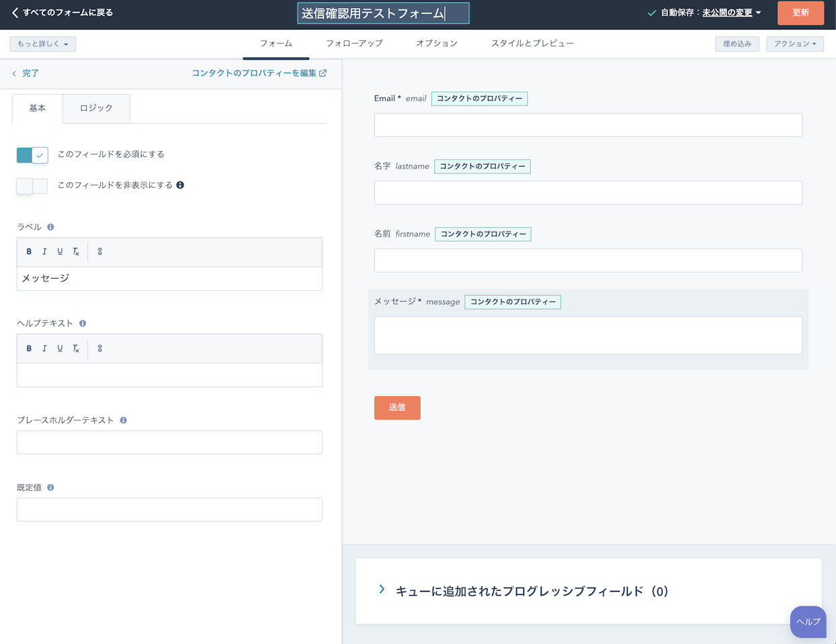
Task: Open 自動保存 未公開の変更 dropdown
Action: click(731, 13)
